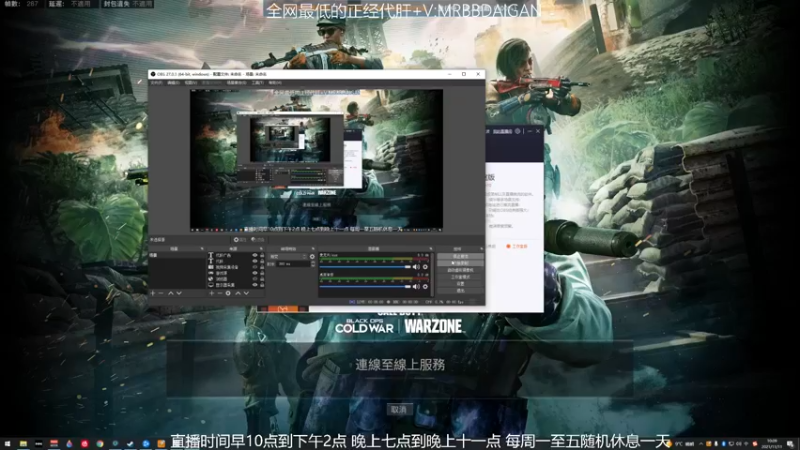
Task: Pop out the Sources dock panel
Action: 261,248
